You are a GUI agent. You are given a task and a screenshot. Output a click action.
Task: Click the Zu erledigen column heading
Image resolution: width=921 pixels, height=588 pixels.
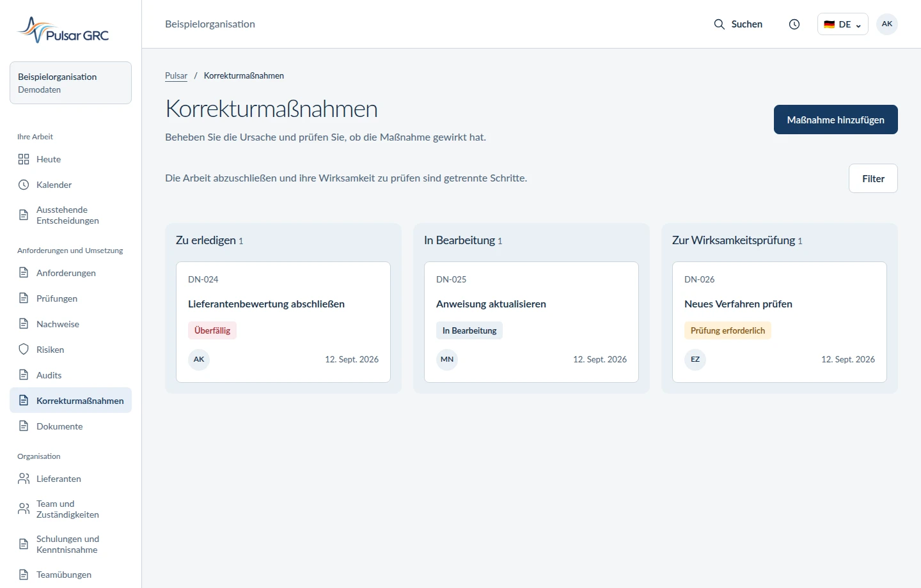(x=206, y=240)
